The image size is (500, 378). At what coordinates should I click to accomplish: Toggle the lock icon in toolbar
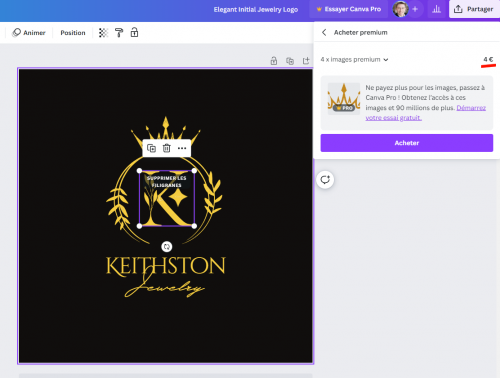coord(134,32)
